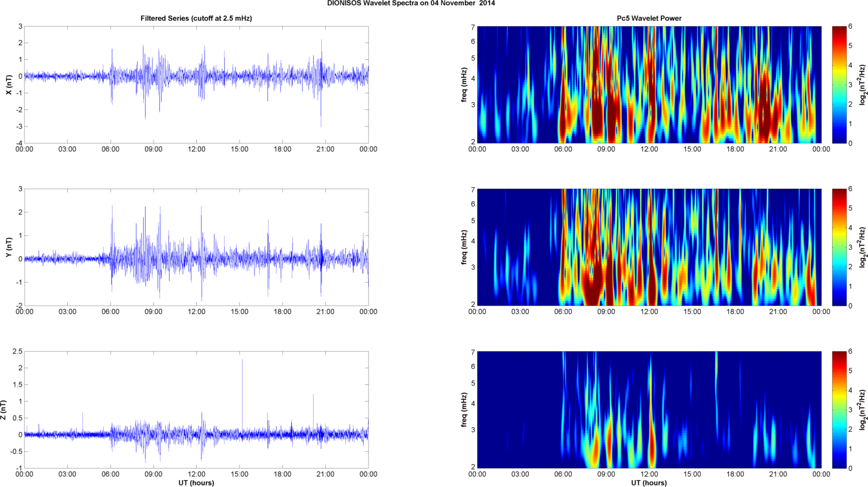Click 'UT (hours)' label under the Z spectrogram

[x=649, y=483]
